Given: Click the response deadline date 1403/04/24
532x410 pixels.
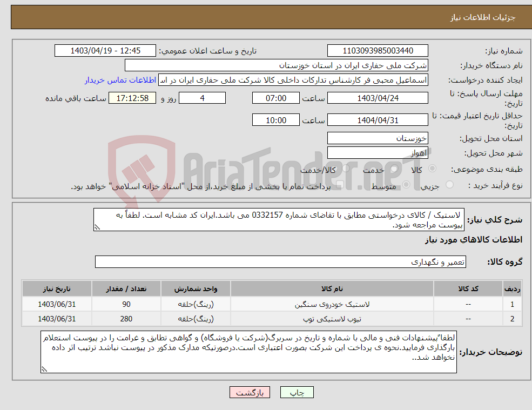Looking at the screenshot, I should [378, 98].
